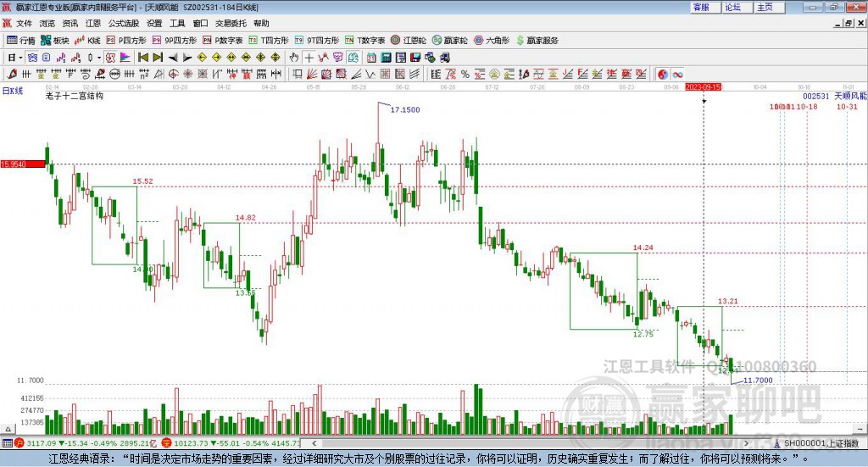Click the horizontal scrollbar right arrow
This screenshot has width=868, height=467.
pos(746,443)
